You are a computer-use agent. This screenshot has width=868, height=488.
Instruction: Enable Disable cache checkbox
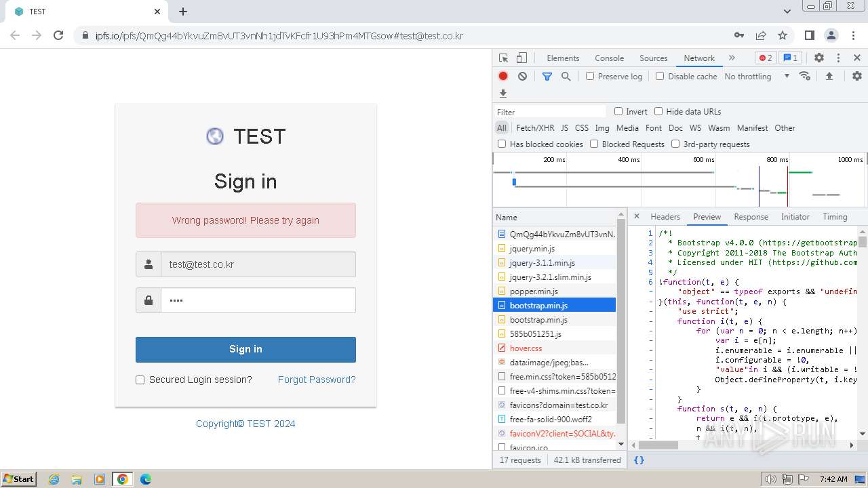click(x=660, y=77)
